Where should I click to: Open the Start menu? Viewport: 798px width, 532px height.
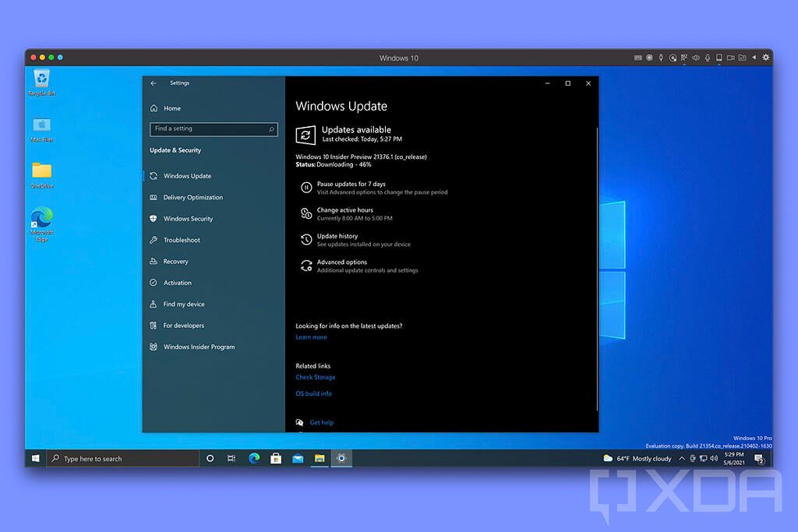pyautogui.click(x=34, y=458)
